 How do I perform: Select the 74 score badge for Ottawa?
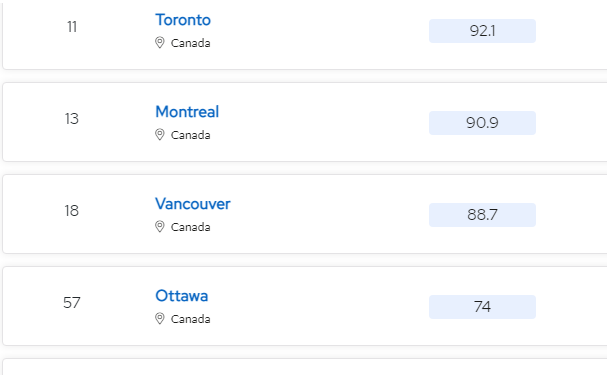[x=482, y=307]
